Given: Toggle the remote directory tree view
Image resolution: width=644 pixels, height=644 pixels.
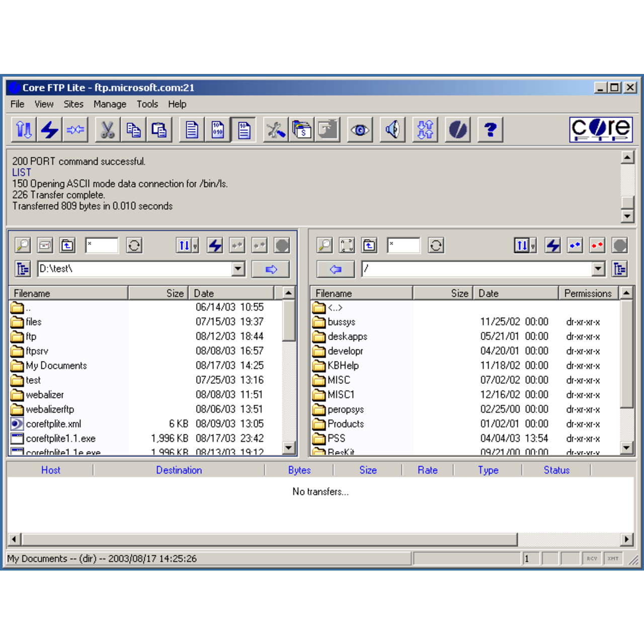Looking at the screenshot, I should [620, 269].
